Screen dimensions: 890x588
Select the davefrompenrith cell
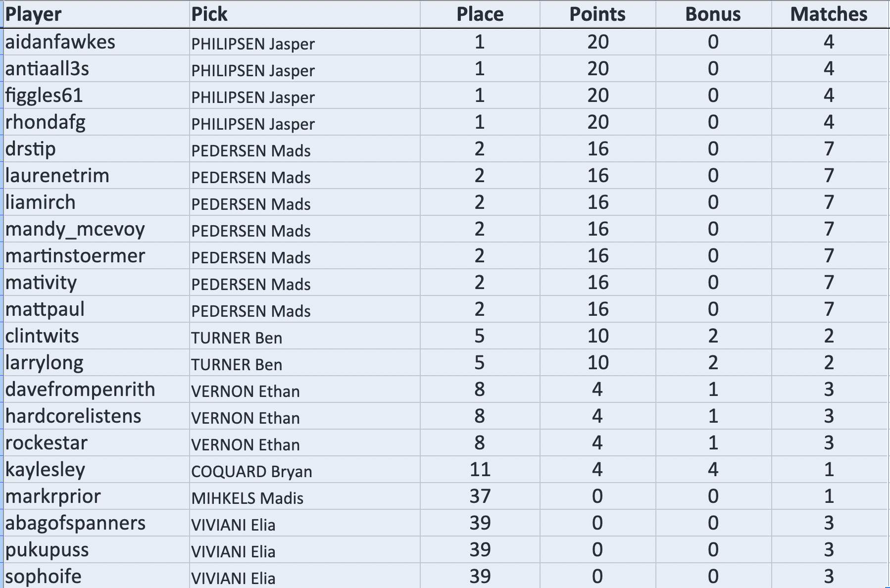(80, 390)
